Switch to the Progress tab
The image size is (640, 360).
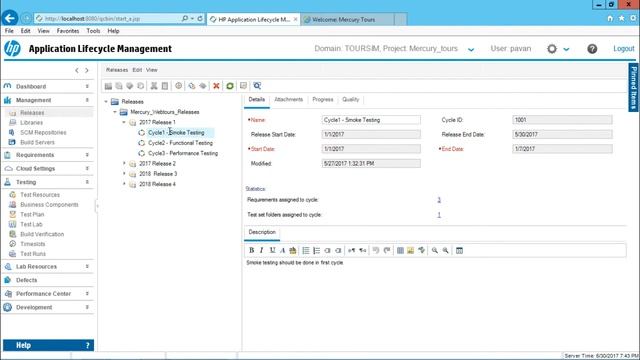coord(323,100)
